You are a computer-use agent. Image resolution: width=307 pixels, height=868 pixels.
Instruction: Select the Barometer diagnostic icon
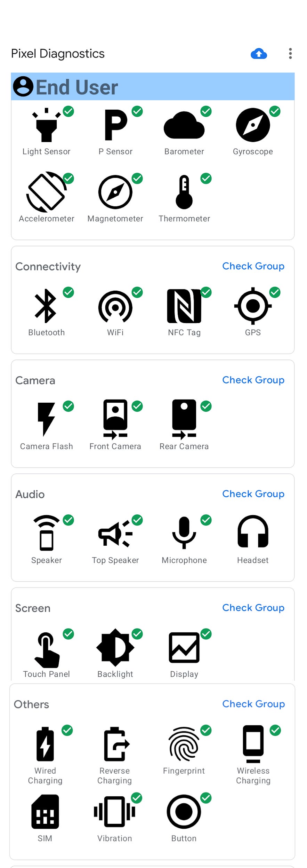click(x=184, y=126)
